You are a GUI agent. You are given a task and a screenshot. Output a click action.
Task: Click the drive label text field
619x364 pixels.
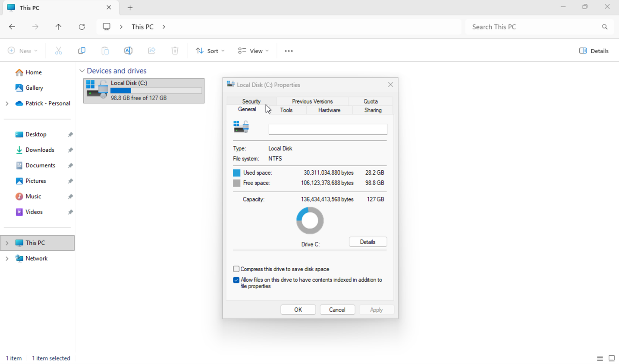[x=328, y=129]
